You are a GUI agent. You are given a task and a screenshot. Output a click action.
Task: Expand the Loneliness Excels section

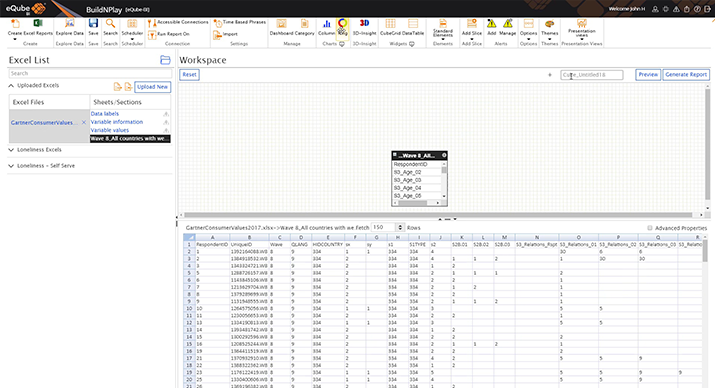point(11,150)
